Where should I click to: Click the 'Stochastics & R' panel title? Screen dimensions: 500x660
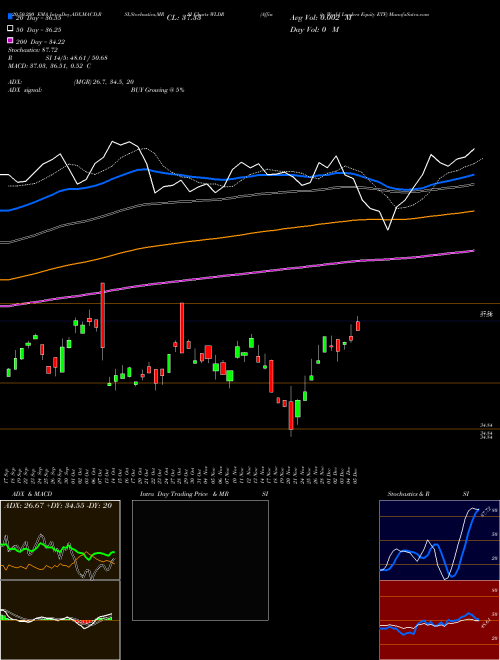click(408, 494)
